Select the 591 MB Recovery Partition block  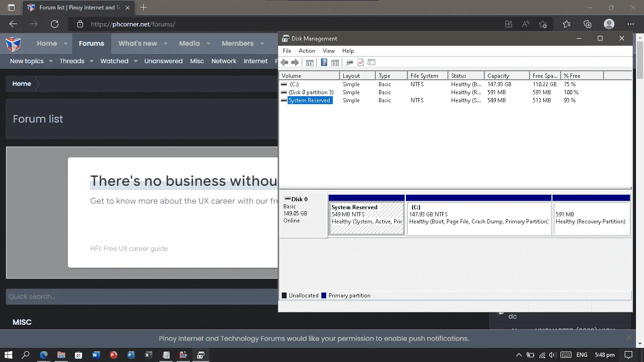tap(591, 214)
